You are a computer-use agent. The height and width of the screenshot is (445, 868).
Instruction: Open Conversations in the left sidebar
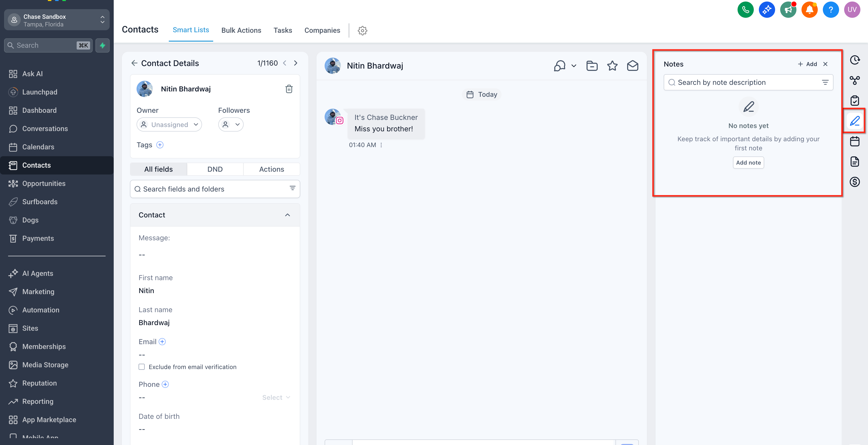click(x=45, y=129)
